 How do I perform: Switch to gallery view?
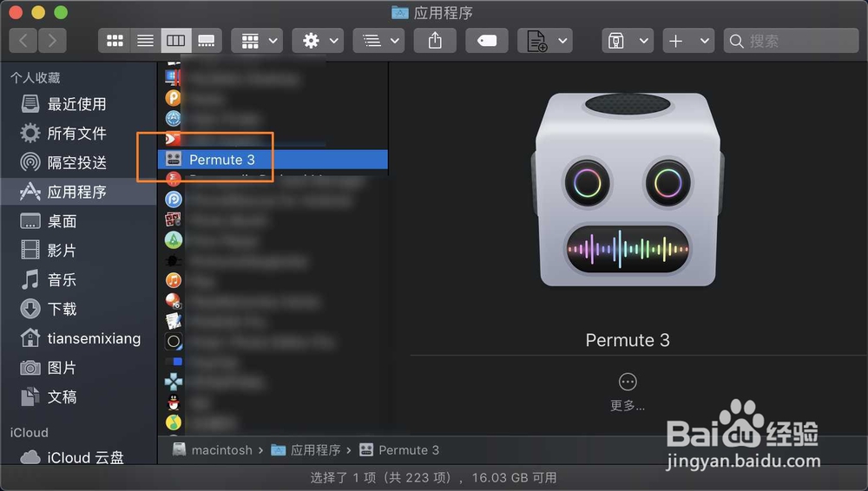207,41
